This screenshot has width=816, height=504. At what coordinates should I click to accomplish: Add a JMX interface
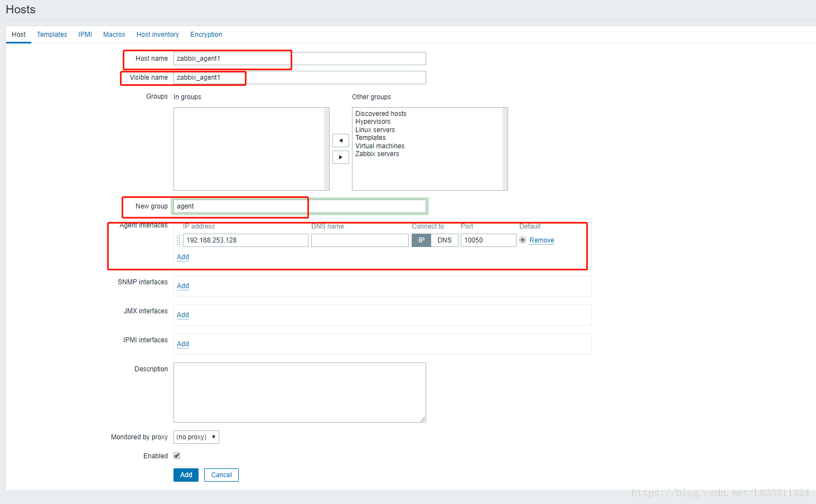pos(183,315)
